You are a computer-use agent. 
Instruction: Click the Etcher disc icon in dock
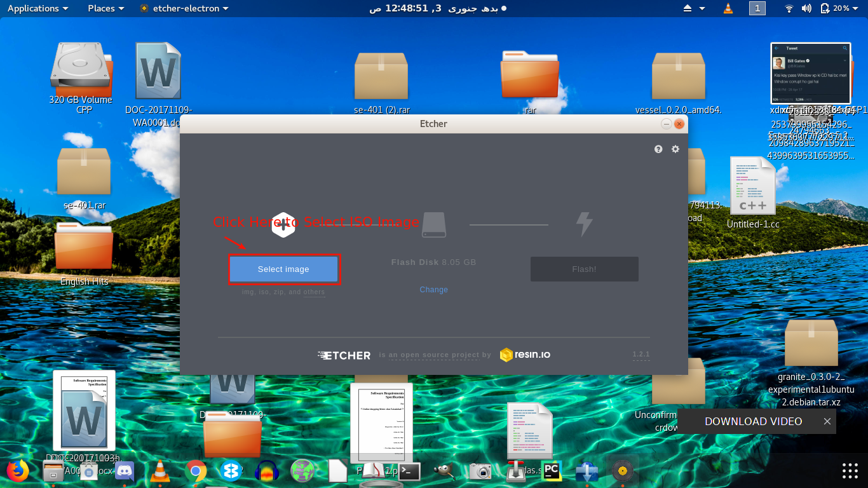(623, 471)
